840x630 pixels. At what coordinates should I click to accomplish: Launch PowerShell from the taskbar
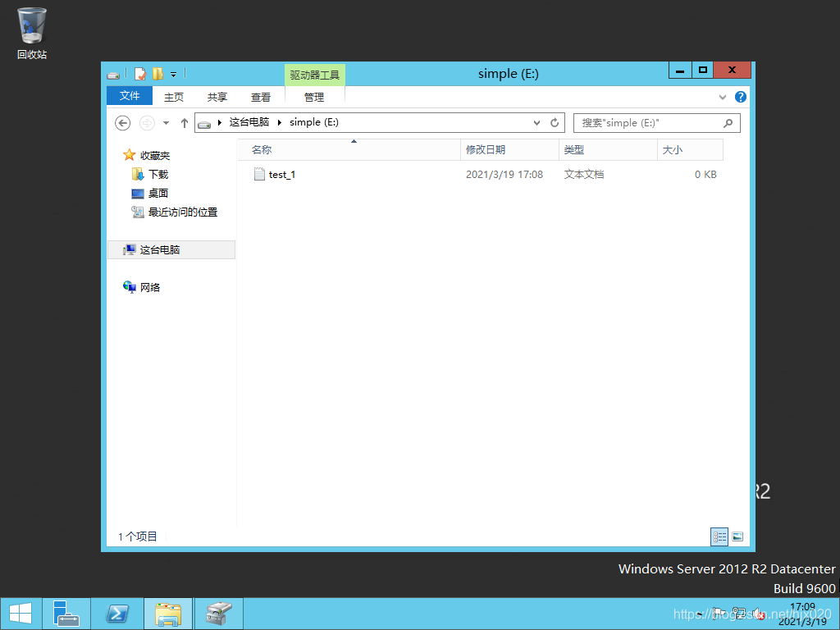tap(117, 614)
